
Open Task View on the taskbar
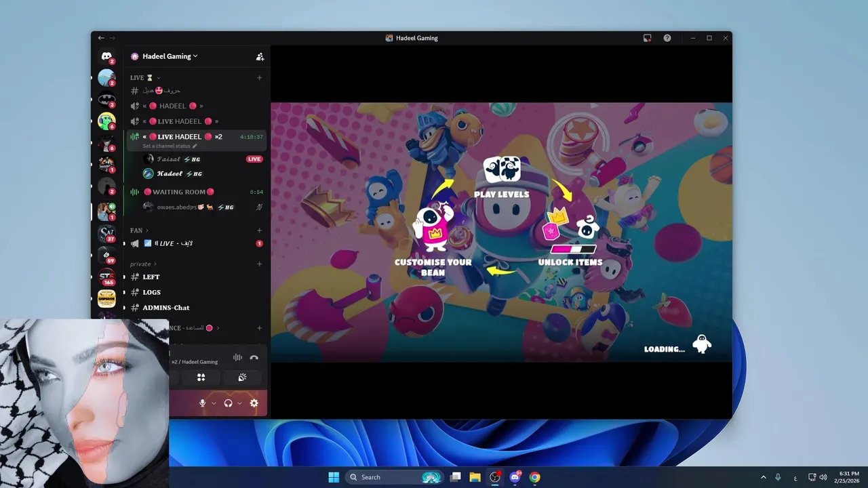click(x=455, y=477)
